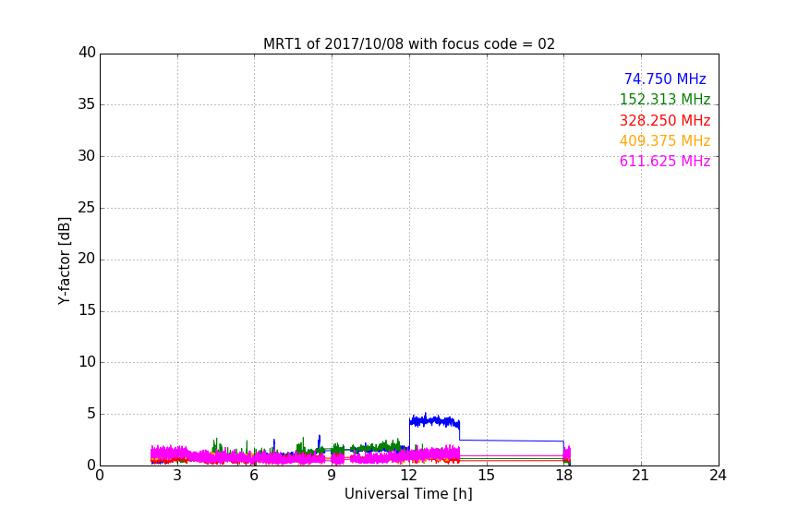Select the 409.375 MHz legend label
798x532 pixels.
point(665,140)
